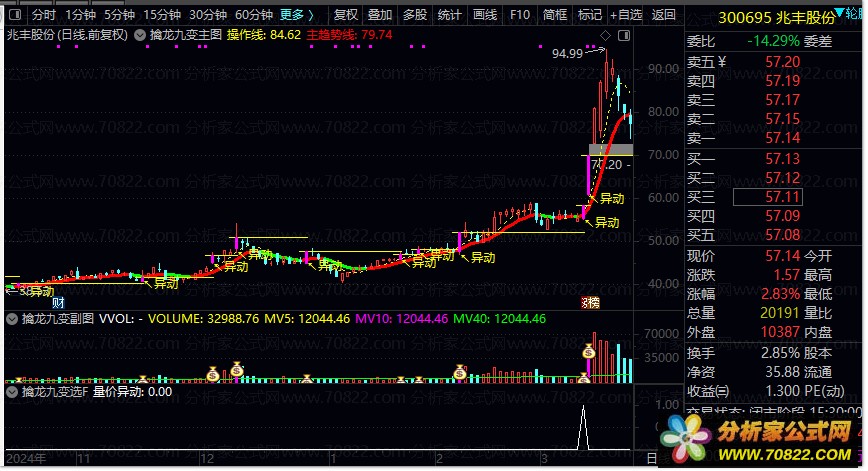Open the 复权 adjustment menu
Viewport: 868px width, 471px height.
pos(345,15)
